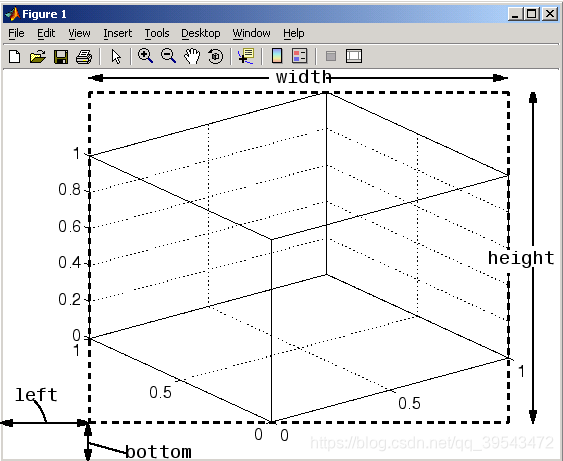This screenshot has width=563, height=461.
Task: Open the Insert menu
Action: click(x=117, y=33)
